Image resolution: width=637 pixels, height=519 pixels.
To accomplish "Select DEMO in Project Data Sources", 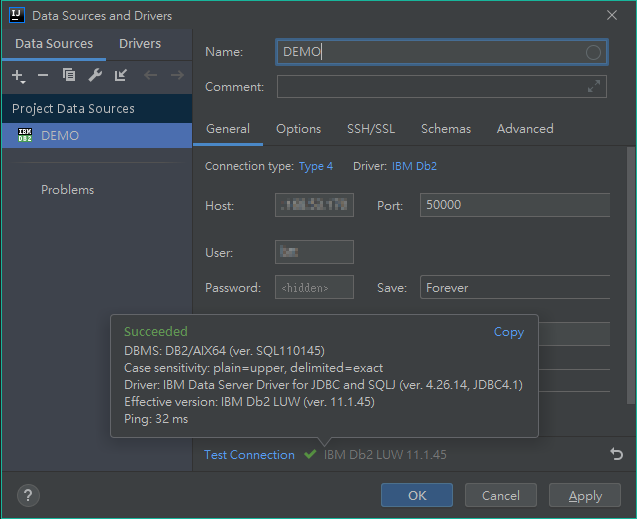I will 60,136.
